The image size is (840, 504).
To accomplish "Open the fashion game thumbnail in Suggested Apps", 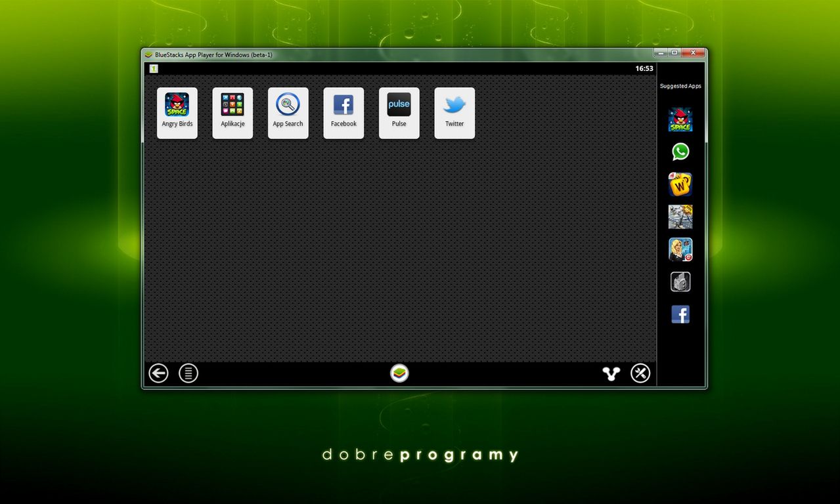I will 680,249.
